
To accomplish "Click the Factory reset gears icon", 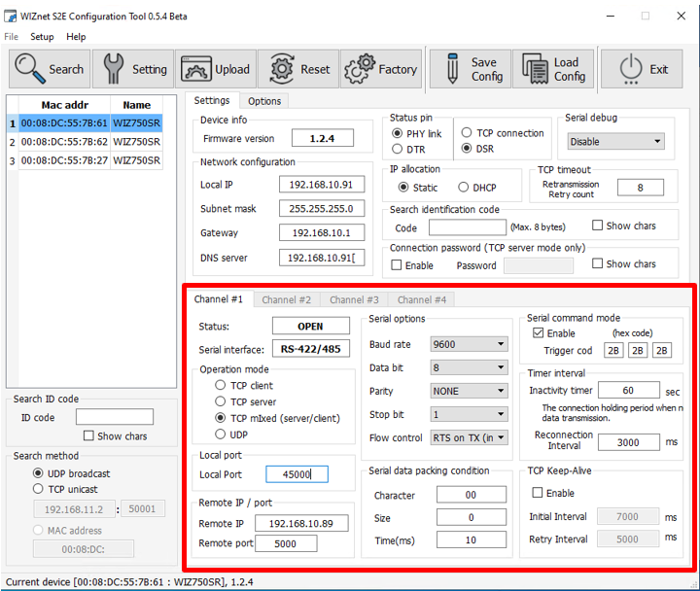I will pos(360,69).
